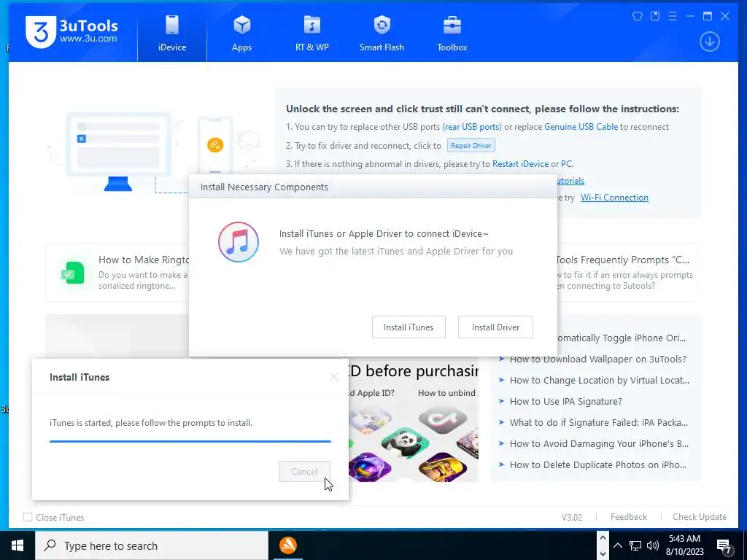Open the download manager arrow icon
Screen dimensions: 747x560
[709, 42]
